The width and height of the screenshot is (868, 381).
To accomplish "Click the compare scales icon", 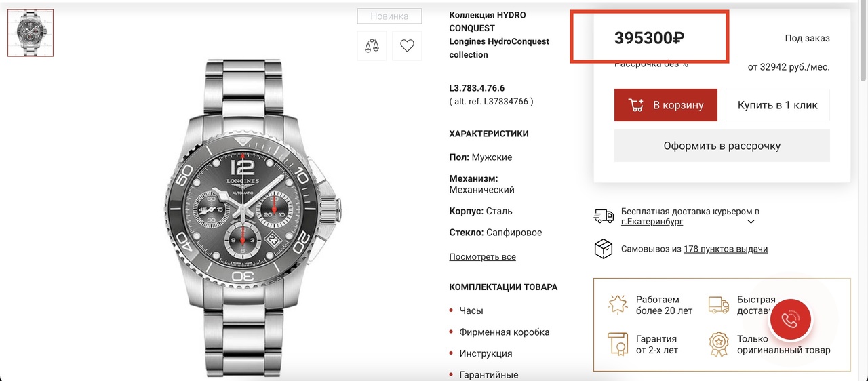I will (x=372, y=46).
